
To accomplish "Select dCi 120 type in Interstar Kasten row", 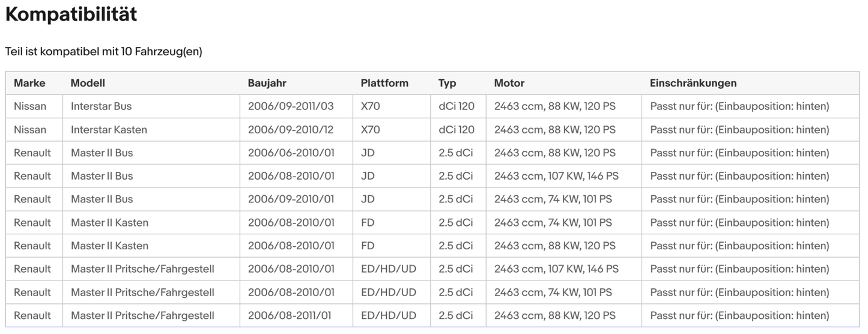I will point(456,130).
